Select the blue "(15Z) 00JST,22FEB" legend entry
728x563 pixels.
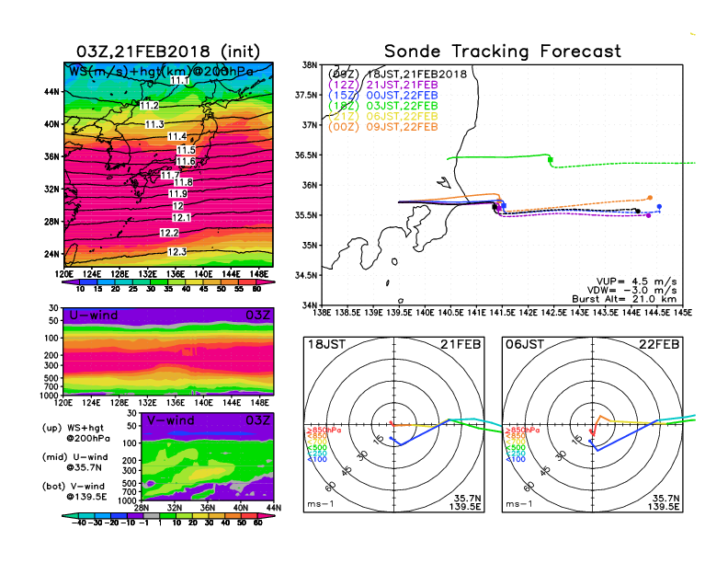[383, 96]
